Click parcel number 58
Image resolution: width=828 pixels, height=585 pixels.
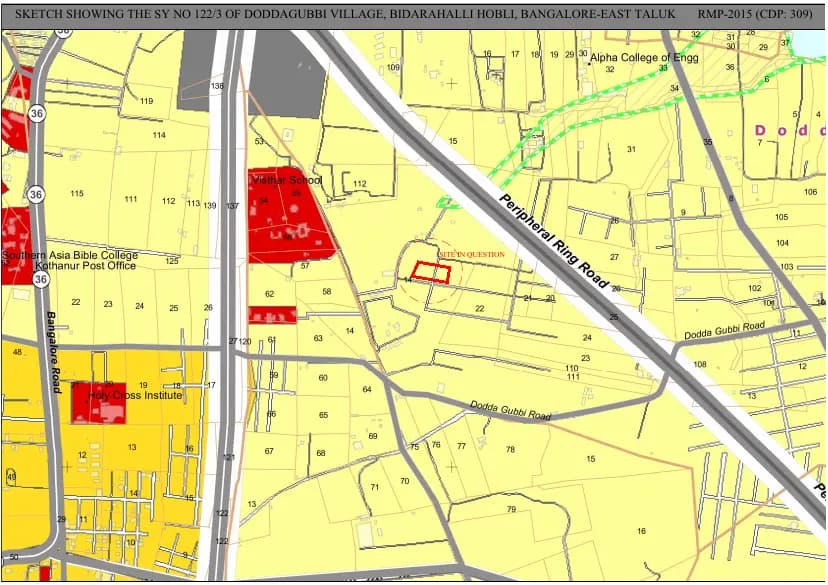click(x=326, y=291)
